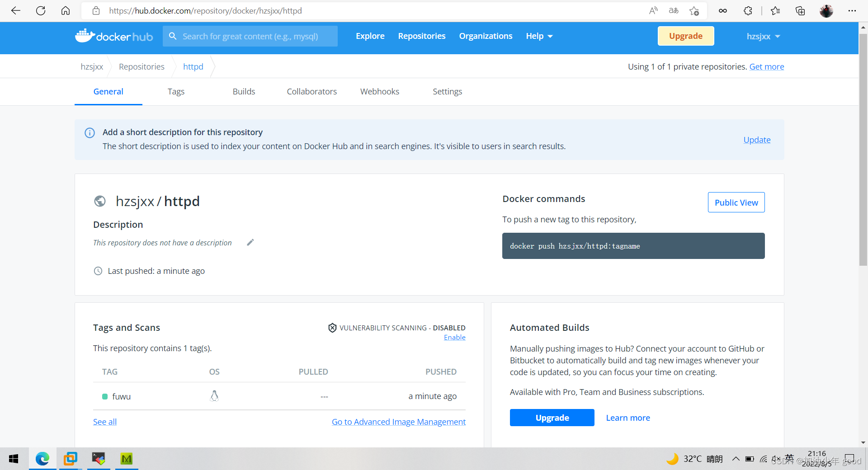Open the hzsjxx account dropdown
The height and width of the screenshot is (470, 868).
point(763,36)
